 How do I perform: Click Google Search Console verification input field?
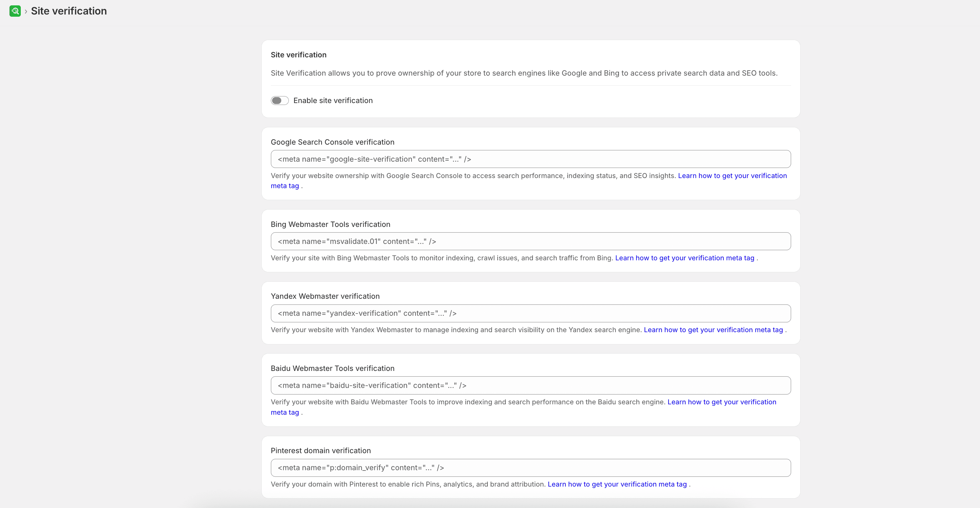(531, 159)
